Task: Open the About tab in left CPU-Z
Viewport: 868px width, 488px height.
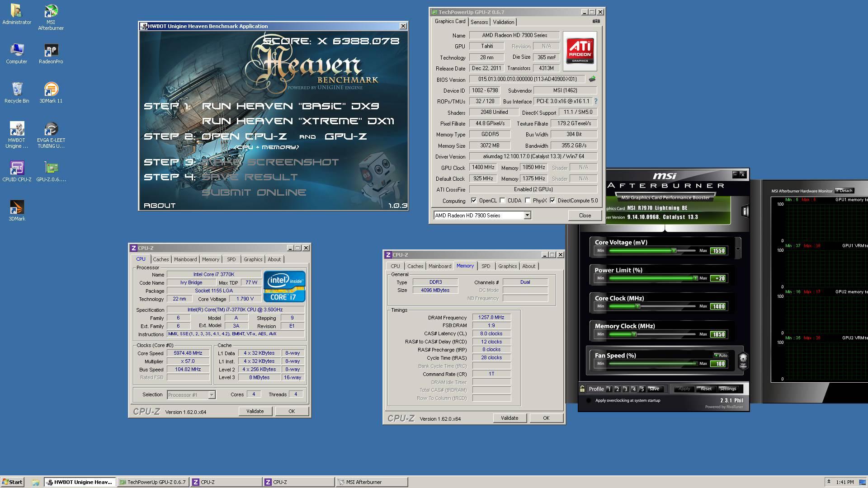Action: click(274, 259)
